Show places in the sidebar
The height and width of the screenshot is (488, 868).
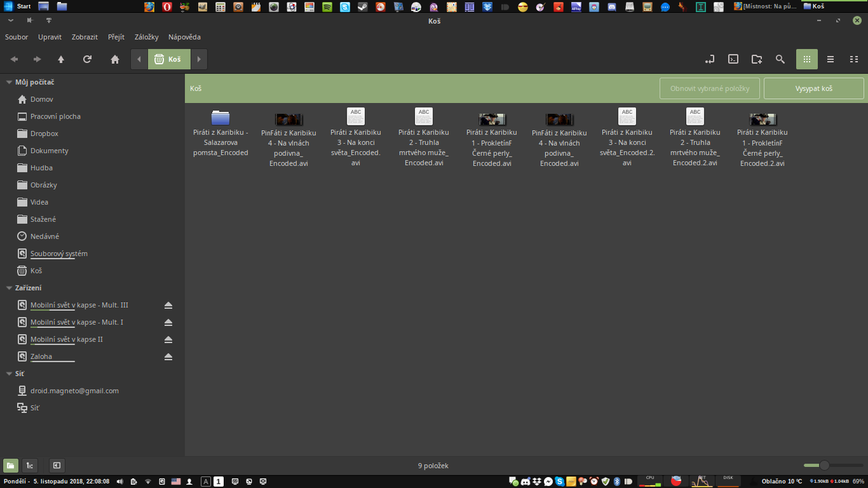[x=10, y=465]
